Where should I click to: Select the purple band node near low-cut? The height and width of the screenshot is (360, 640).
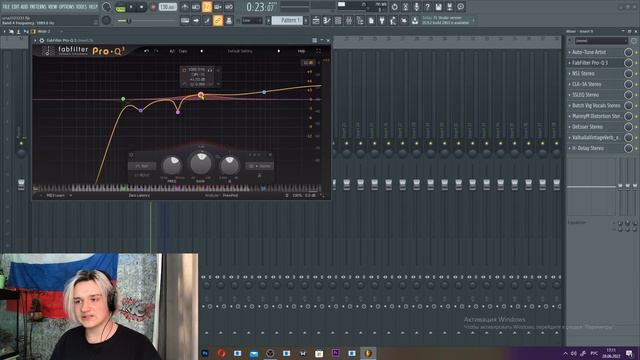(x=141, y=110)
